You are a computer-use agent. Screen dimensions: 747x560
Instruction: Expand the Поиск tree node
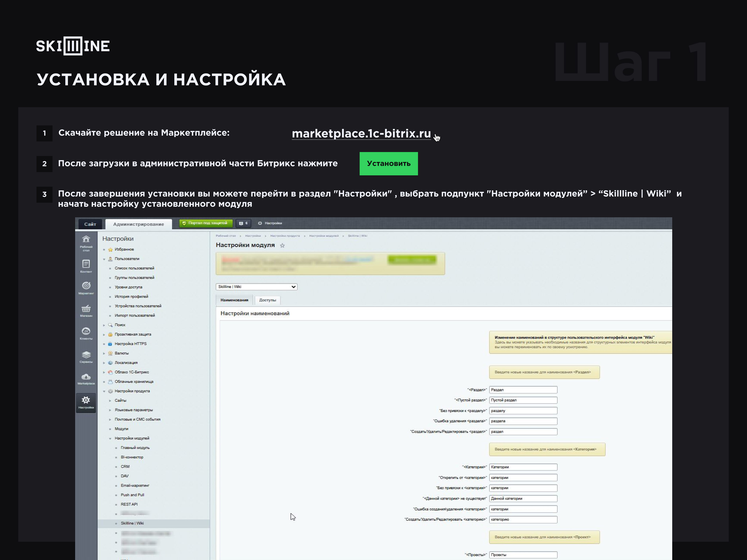(x=104, y=325)
